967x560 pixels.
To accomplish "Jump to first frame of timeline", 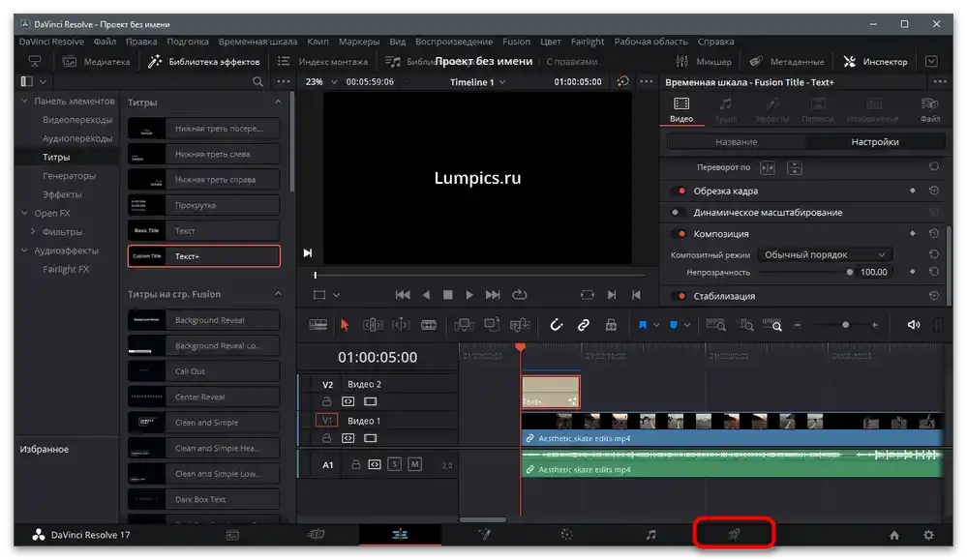I will pyautogui.click(x=403, y=295).
